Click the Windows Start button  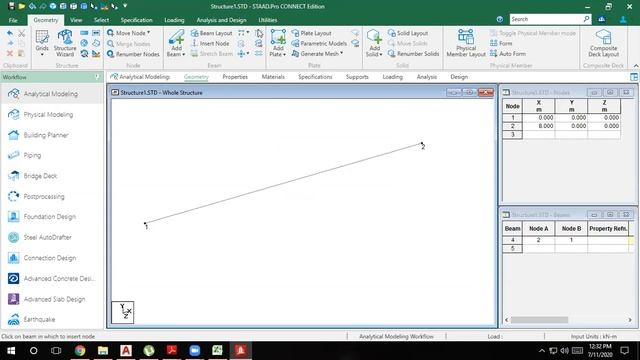pyautogui.click(x=11, y=351)
